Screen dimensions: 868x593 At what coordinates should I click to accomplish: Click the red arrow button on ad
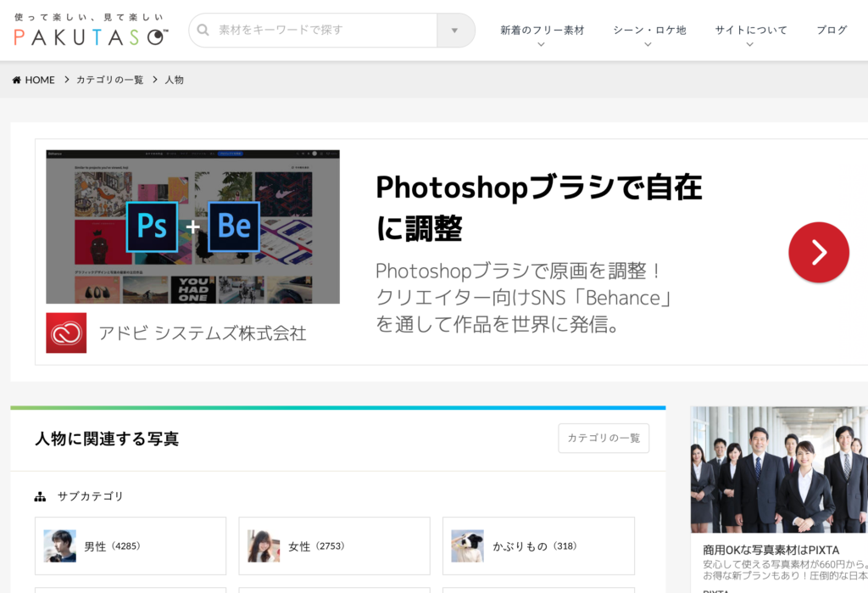(x=818, y=252)
